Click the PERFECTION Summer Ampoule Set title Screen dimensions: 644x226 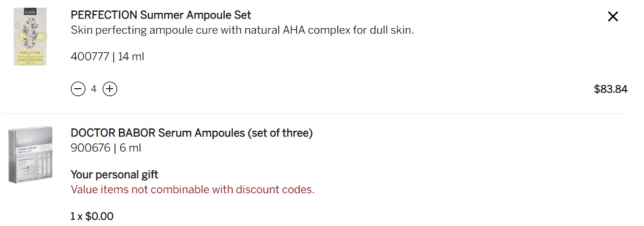click(161, 15)
